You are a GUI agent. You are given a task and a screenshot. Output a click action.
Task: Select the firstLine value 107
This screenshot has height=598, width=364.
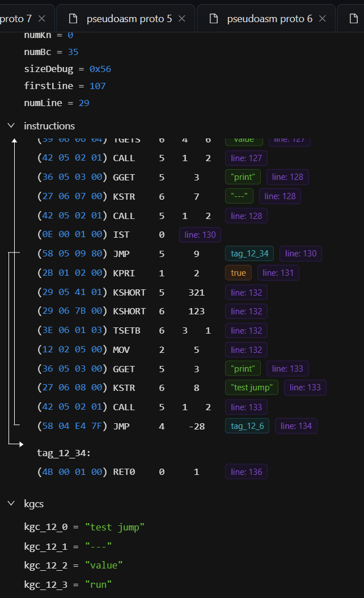(97, 86)
